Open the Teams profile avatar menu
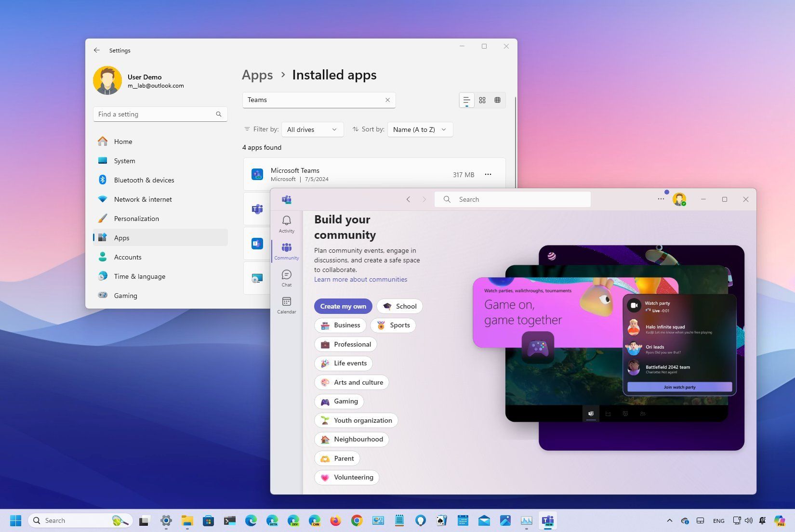Image resolution: width=795 pixels, height=532 pixels. (x=679, y=199)
